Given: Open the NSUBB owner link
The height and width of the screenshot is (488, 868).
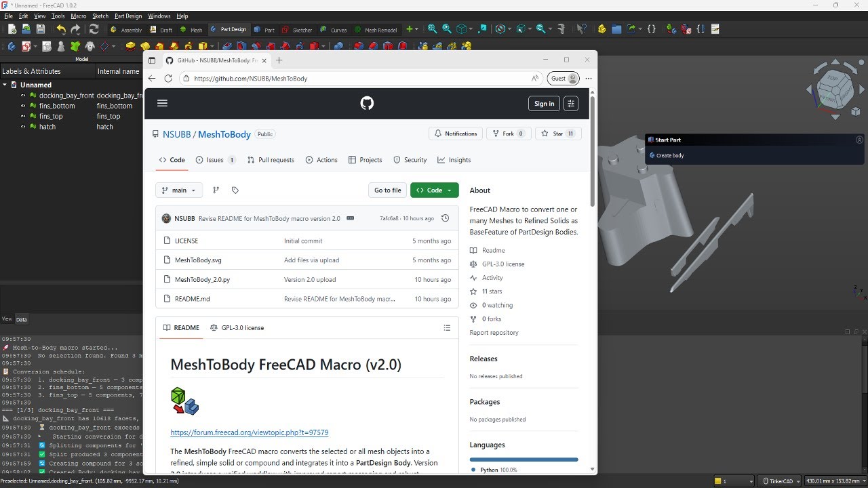Looking at the screenshot, I should point(176,134).
